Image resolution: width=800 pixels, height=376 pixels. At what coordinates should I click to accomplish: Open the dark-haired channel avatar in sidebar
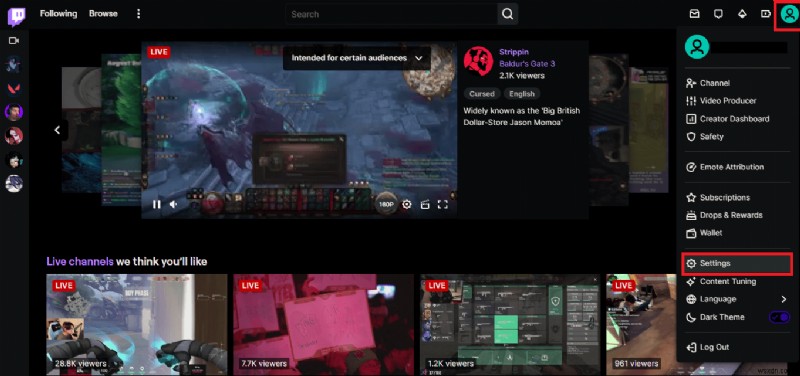14,160
